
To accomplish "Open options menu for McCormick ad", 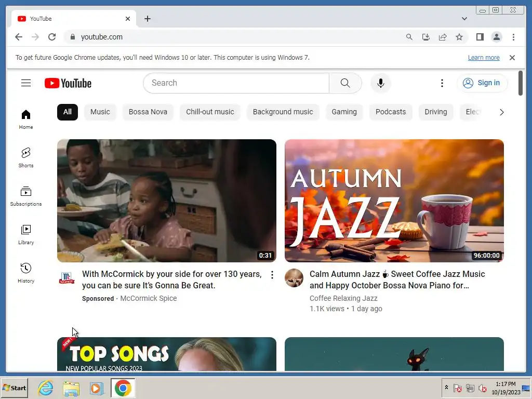I will point(272,275).
